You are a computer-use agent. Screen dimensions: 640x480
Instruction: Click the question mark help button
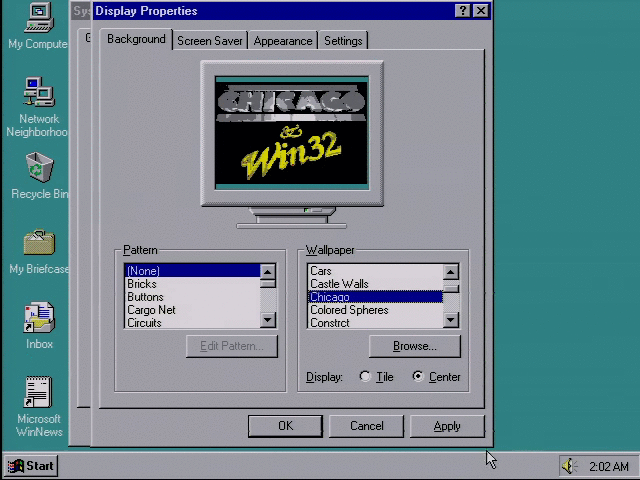coord(462,11)
